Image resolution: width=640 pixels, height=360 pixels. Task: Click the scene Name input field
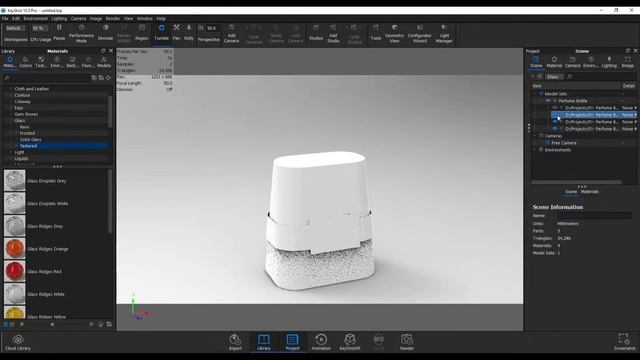[594, 216]
